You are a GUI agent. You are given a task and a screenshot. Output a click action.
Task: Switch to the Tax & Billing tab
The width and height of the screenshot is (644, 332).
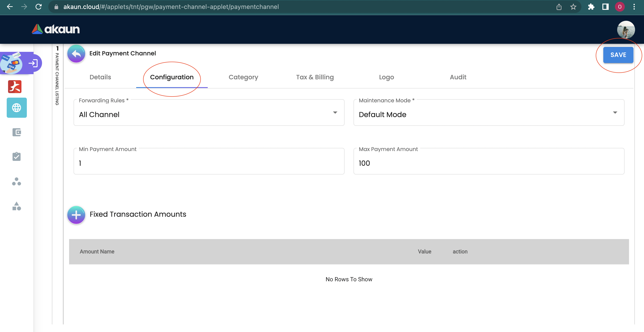(315, 77)
